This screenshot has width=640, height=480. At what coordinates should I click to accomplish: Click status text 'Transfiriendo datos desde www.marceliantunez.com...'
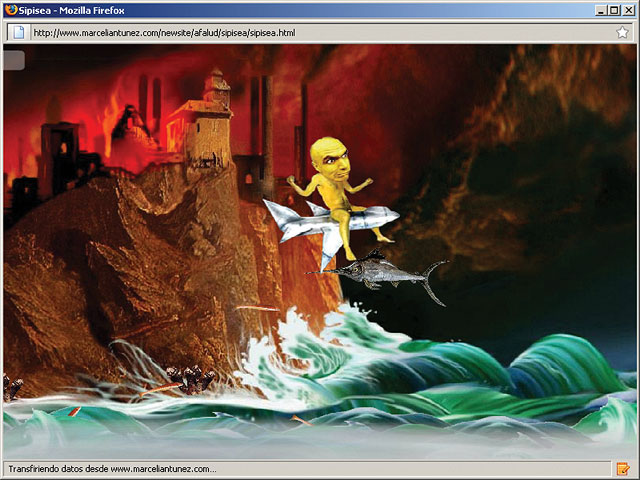click(112, 469)
